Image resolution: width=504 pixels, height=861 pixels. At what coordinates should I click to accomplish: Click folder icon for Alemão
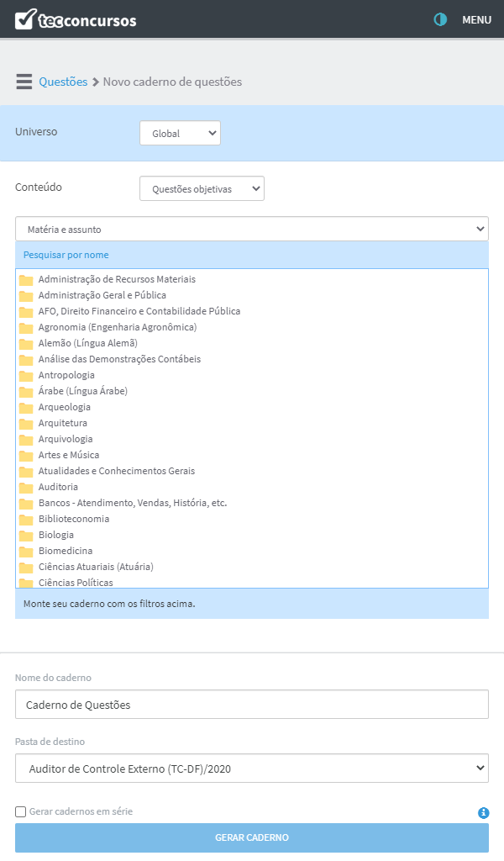tap(26, 344)
